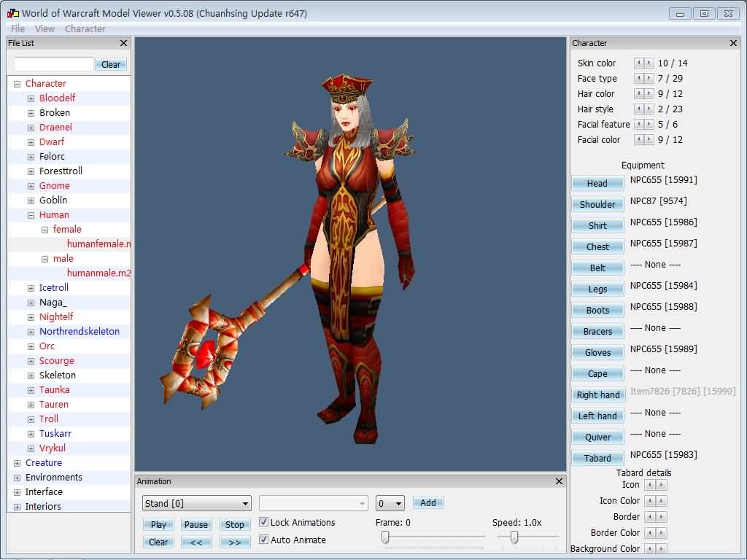The image size is (747, 560).
Task: Pause the animation
Action: 196,525
